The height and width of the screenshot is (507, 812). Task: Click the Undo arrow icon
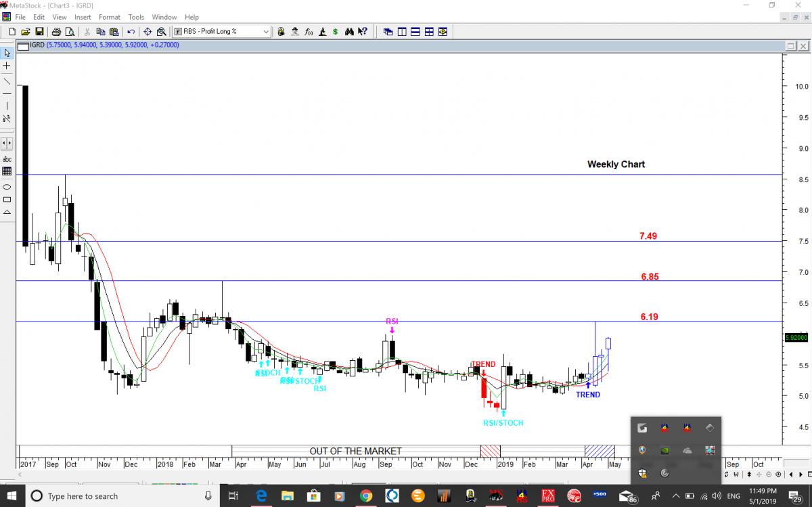[x=131, y=32]
